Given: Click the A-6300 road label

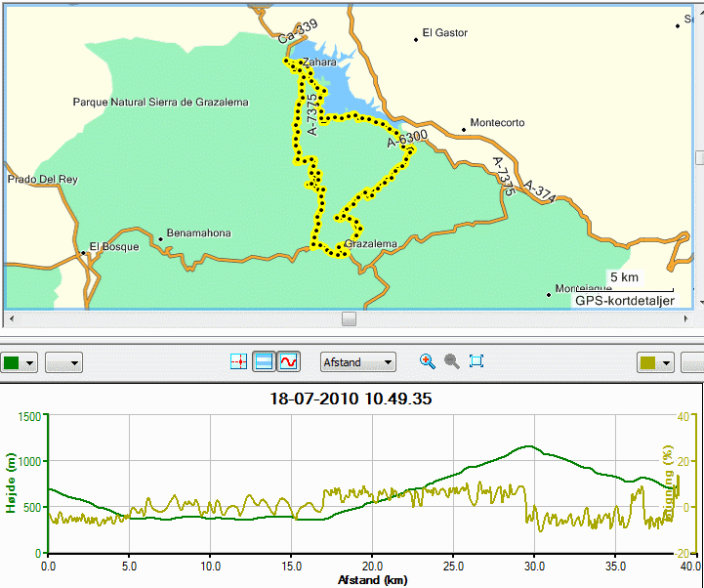Looking at the screenshot, I should tap(407, 139).
